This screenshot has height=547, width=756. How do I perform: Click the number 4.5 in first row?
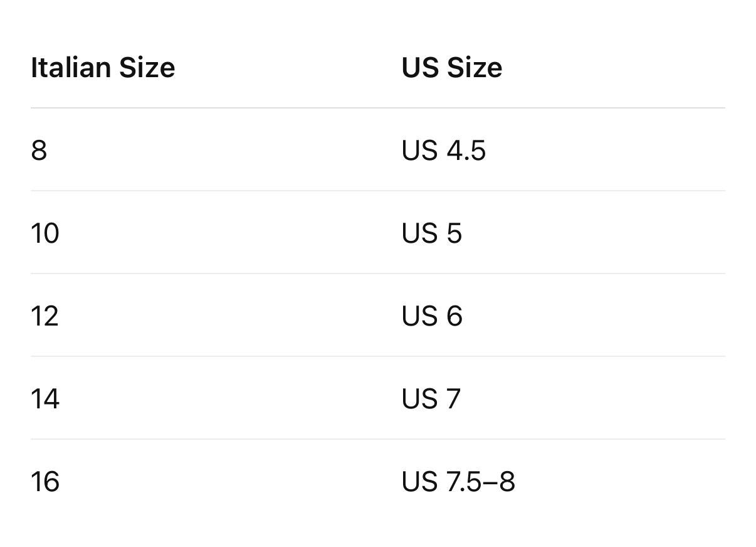tap(466, 151)
